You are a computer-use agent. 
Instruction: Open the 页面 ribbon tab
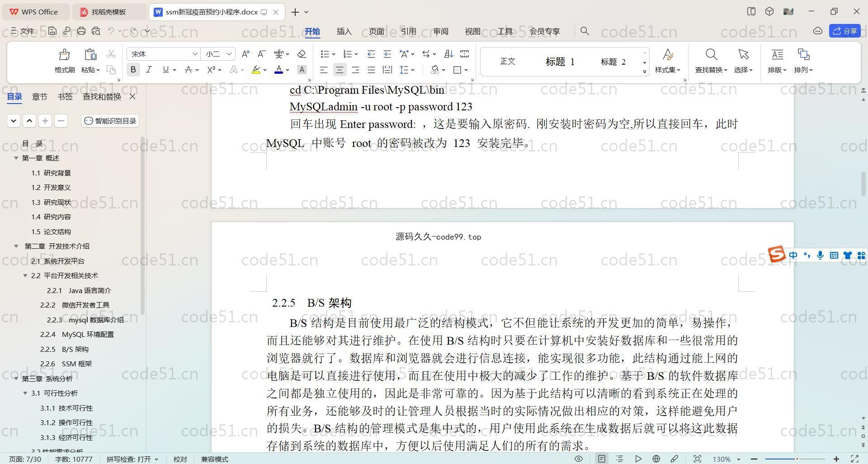376,31
